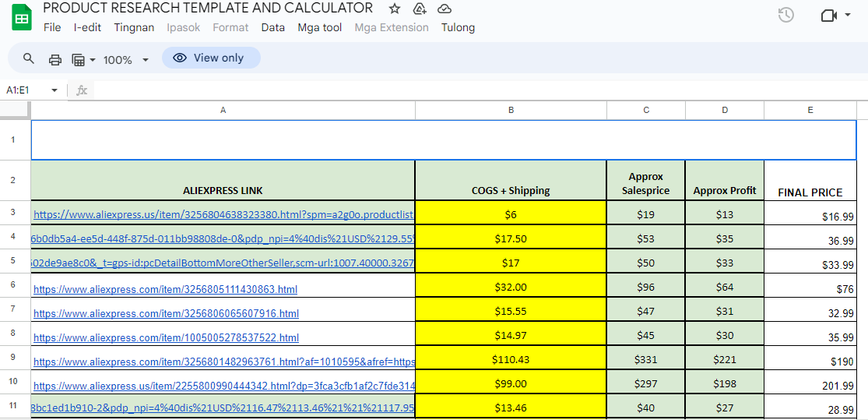The height and width of the screenshot is (420, 868).
Task: Click the add to Drive icon
Action: pos(419,9)
